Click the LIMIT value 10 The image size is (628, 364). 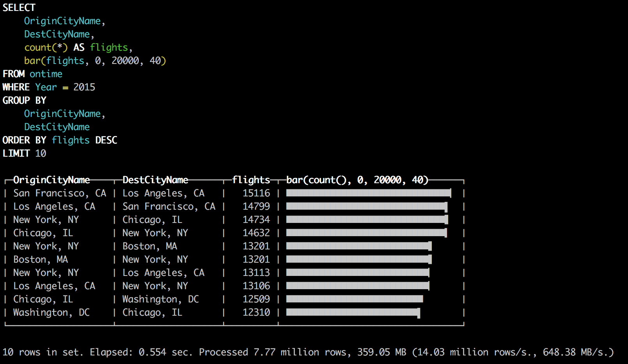click(41, 154)
